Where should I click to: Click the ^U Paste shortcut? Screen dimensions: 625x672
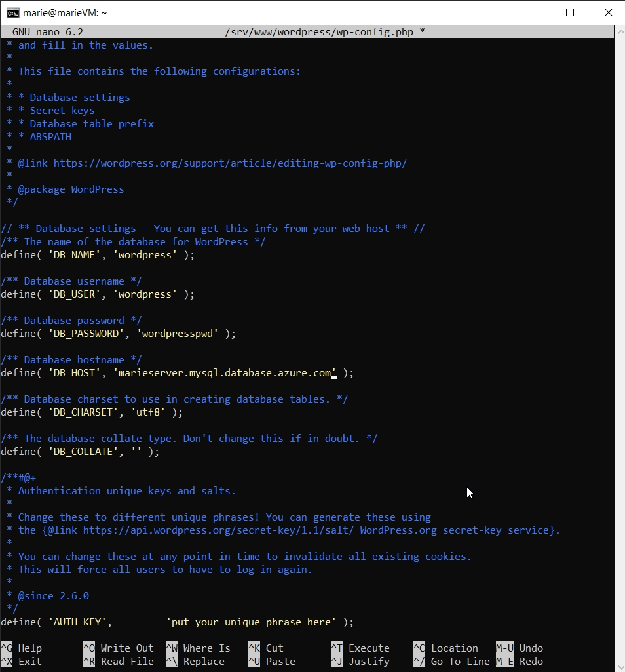click(x=272, y=662)
